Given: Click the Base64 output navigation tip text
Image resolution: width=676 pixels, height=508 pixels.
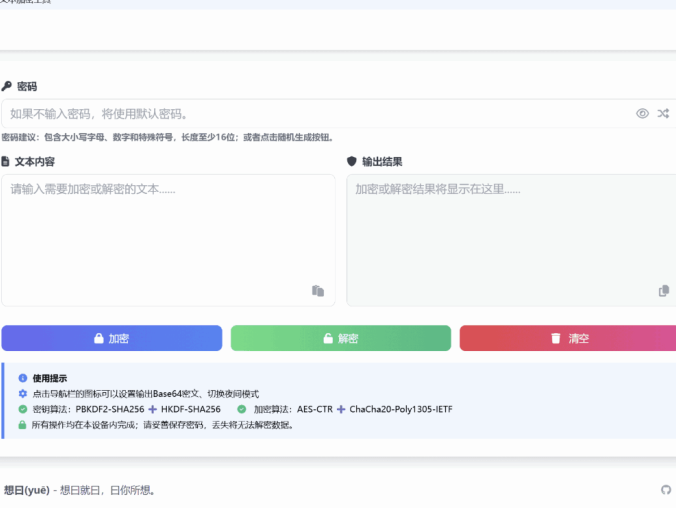Looking at the screenshot, I should (146, 394).
